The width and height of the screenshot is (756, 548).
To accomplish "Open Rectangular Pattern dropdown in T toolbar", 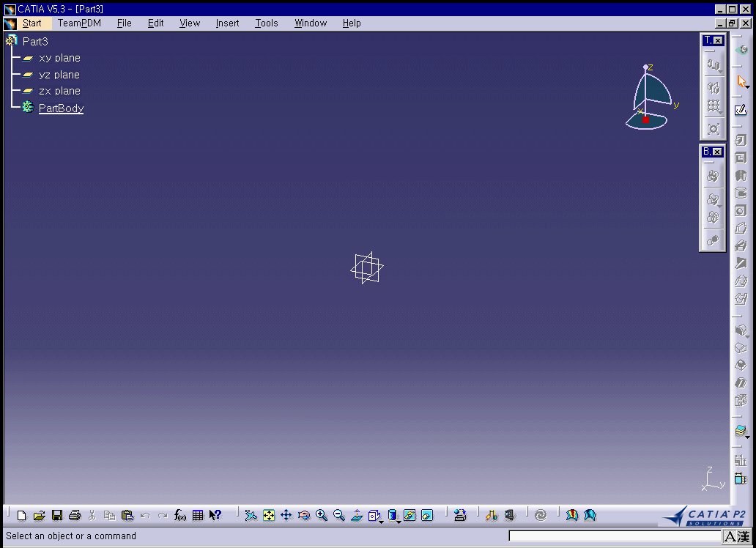I will point(714,106).
